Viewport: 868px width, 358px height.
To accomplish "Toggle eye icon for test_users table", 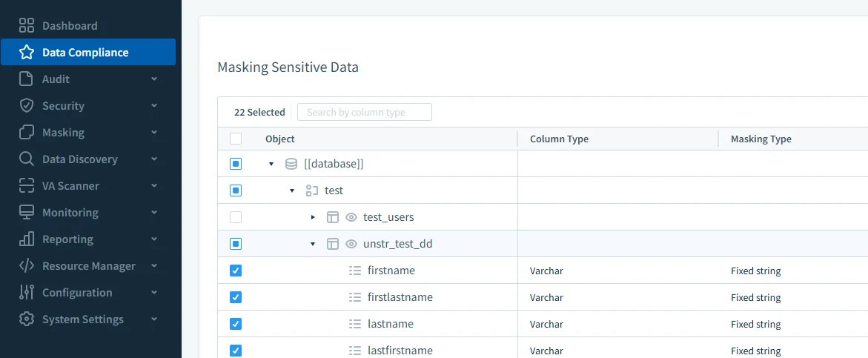I will point(351,217).
